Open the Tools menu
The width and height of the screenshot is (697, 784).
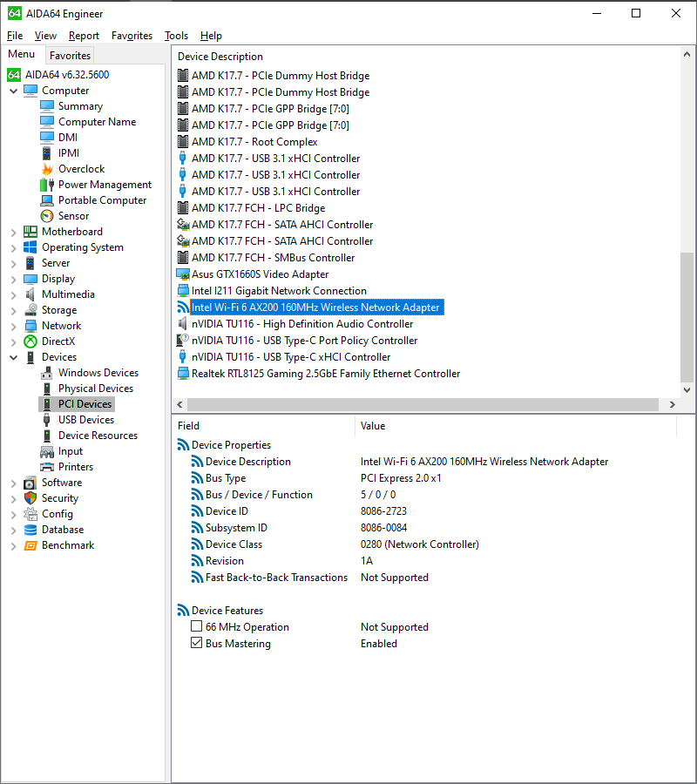[x=177, y=36]
